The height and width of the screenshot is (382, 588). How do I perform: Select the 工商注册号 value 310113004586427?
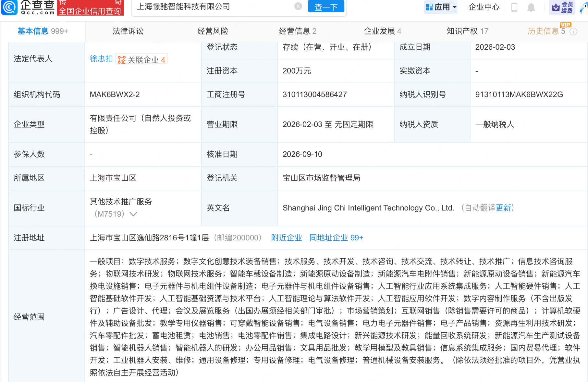click(314, 95)
